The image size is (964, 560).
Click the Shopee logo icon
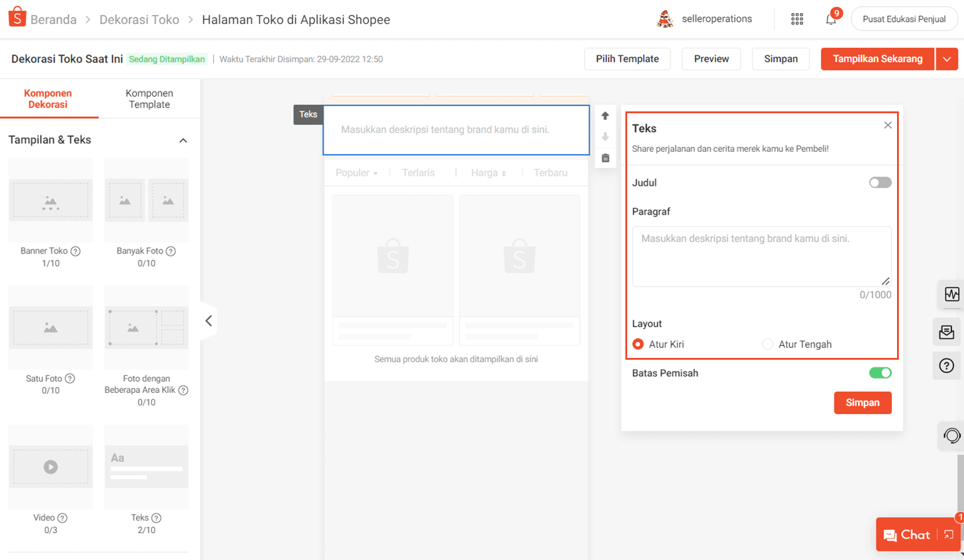[17, 18]
